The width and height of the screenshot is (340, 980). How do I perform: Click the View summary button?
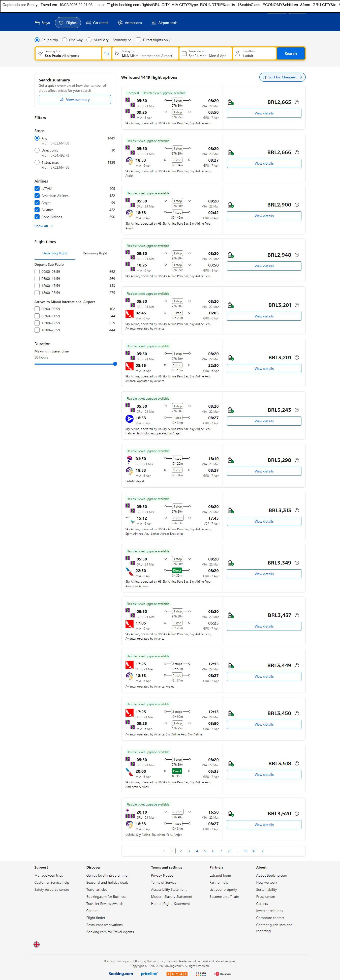tap(75, 100)
